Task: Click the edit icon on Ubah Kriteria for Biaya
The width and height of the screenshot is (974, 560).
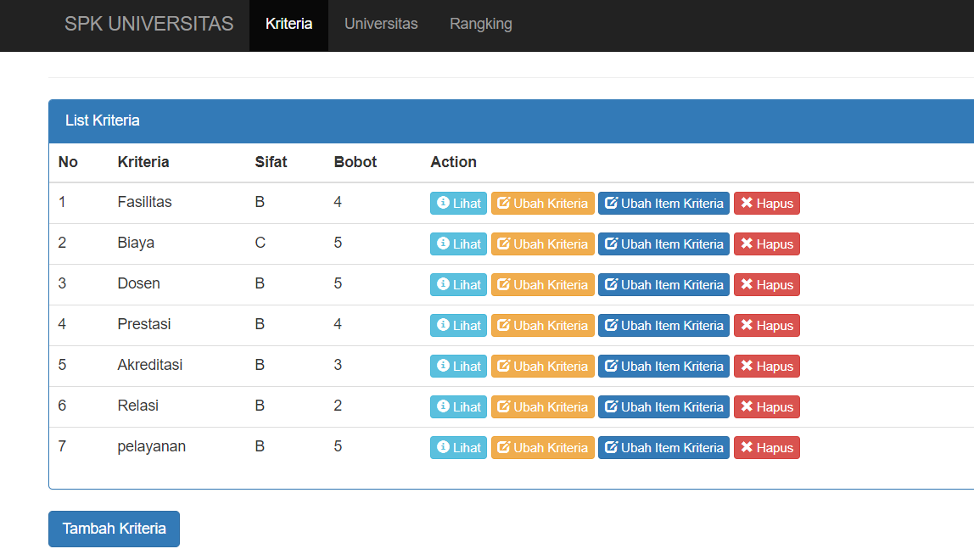Action: pyautogui.click(x=503, y=244)
